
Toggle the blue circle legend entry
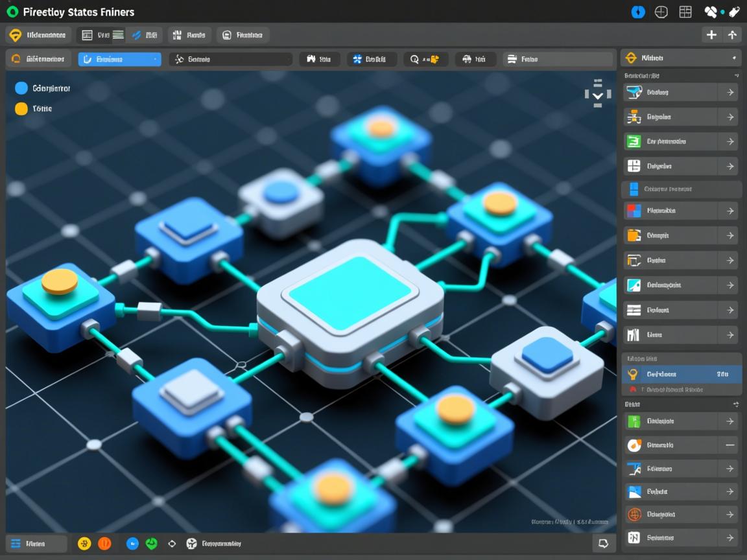tap(21, 88)
